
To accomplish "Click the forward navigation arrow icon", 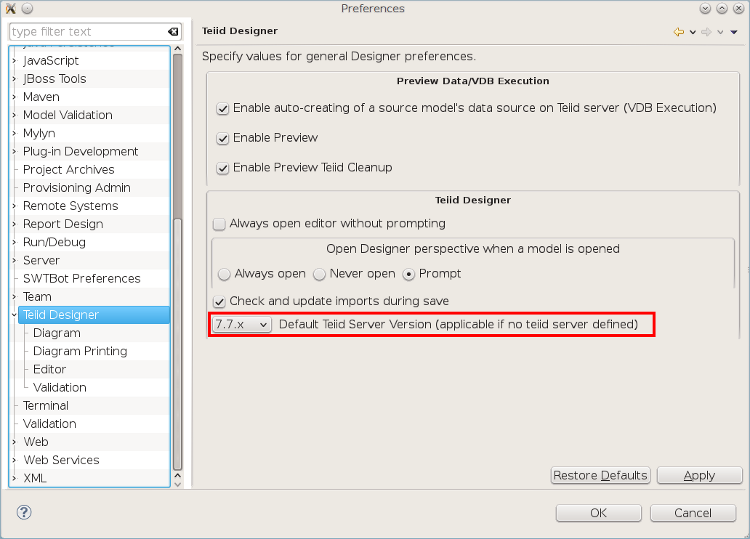I will [706, 32].
